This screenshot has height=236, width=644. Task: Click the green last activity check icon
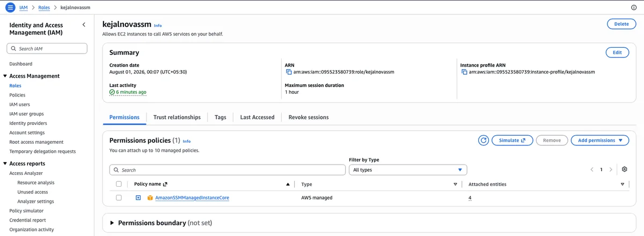[x=112, y=92]
